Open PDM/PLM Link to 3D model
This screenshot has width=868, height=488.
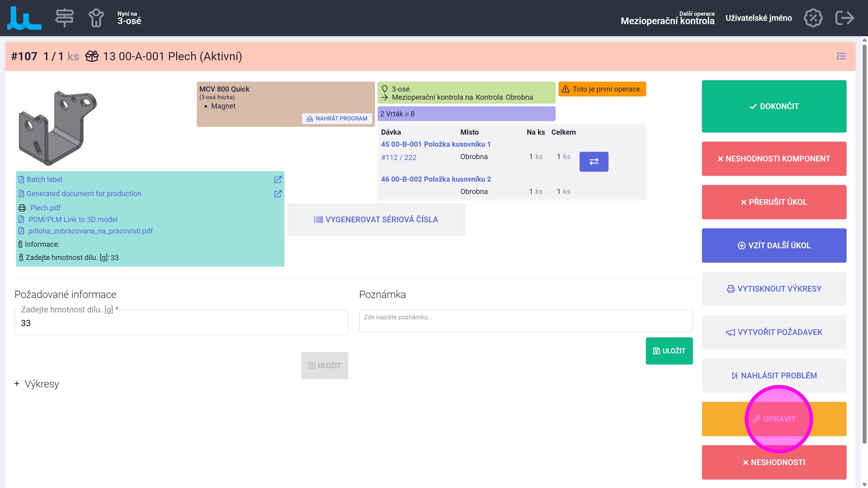point(73,220)
